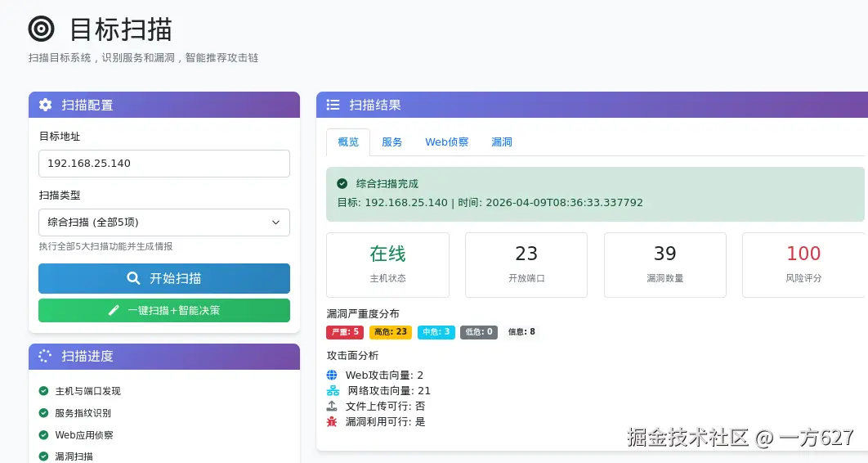
Task: Click the red 严重: 5 badge
Action: tap(345, 332)
